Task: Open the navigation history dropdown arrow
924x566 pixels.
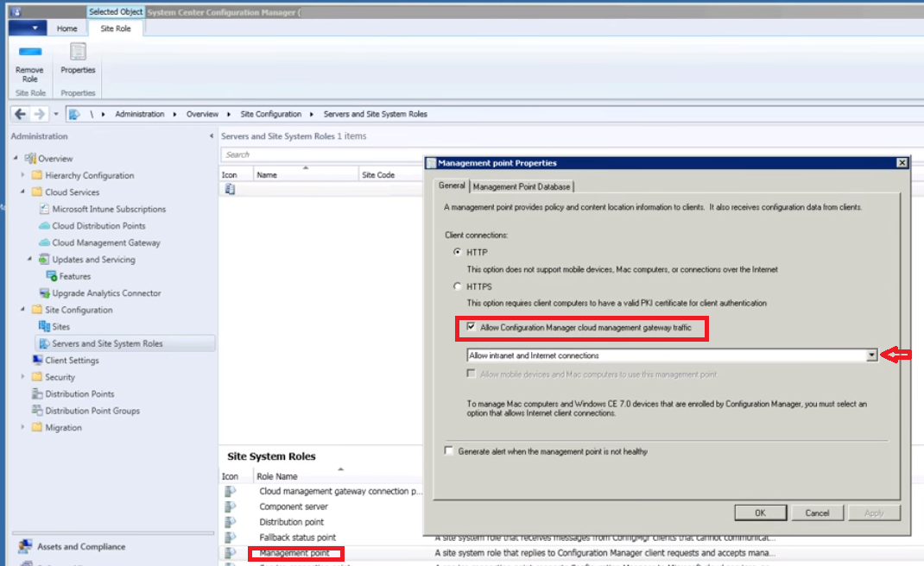Action: (56, 114)
